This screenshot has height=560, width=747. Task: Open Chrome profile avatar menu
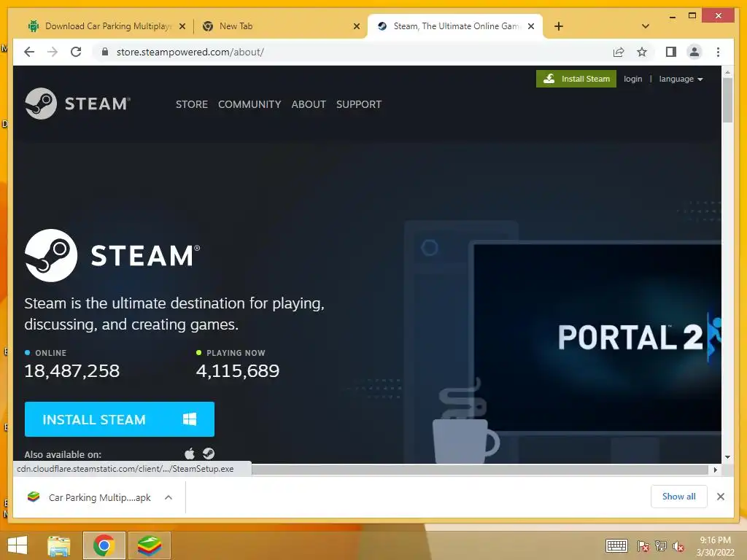[x=694, y=52]
